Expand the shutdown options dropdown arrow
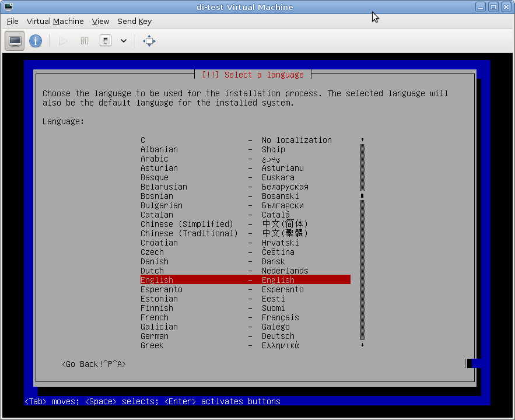This screenshot has width=515, height=420. coord(124,41)
